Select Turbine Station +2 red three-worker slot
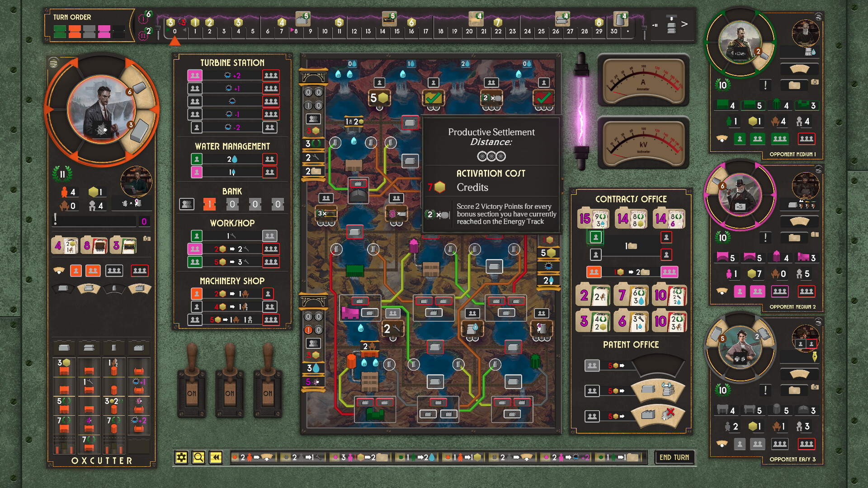The image size is (868, 488). pos(271,75)
